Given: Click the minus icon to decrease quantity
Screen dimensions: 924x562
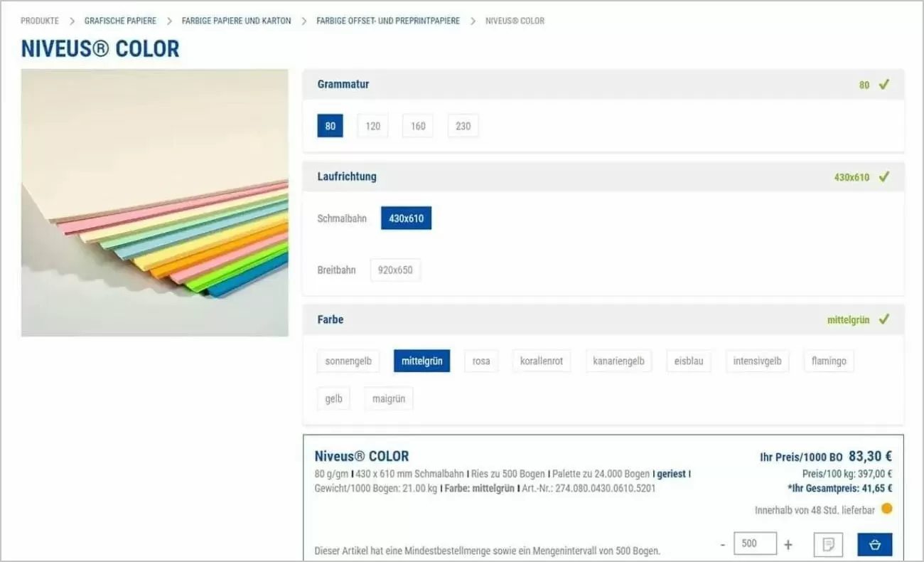Looking at the screenshot, I should (x=721, y=544).
